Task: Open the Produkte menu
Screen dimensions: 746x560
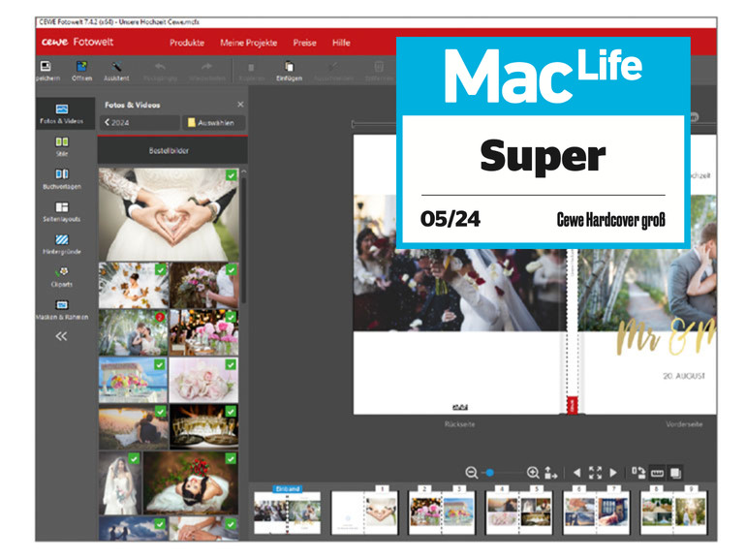Action: coord(187,43)
